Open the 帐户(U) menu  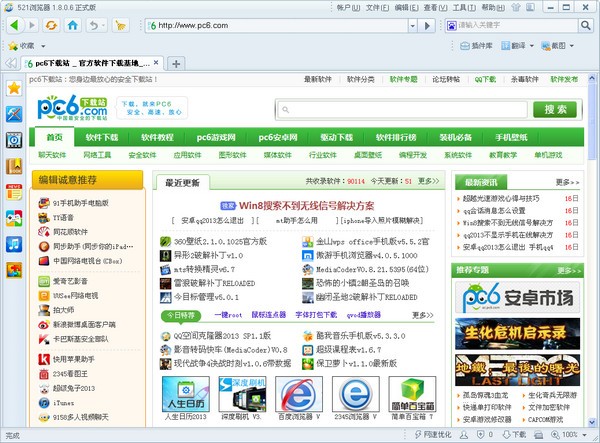(x=348, y=7)
